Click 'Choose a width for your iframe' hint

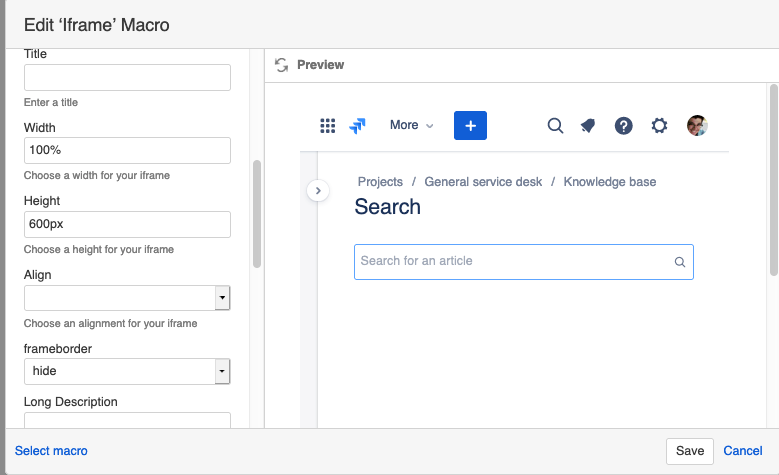point(97,175)
